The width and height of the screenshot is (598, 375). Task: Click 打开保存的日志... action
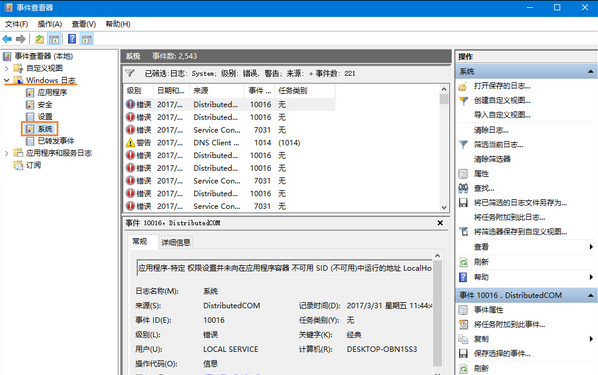(x=502, y=86)
